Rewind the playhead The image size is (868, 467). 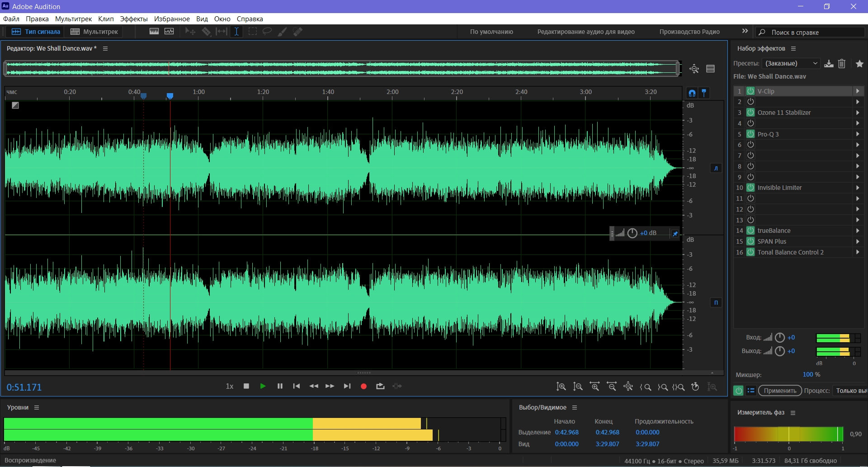tap(313, 386)
